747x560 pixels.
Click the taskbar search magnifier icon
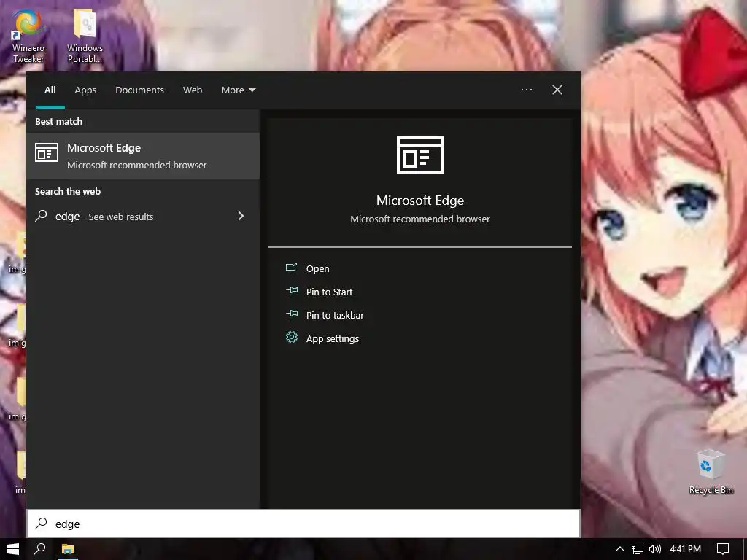tap(40, 549)
